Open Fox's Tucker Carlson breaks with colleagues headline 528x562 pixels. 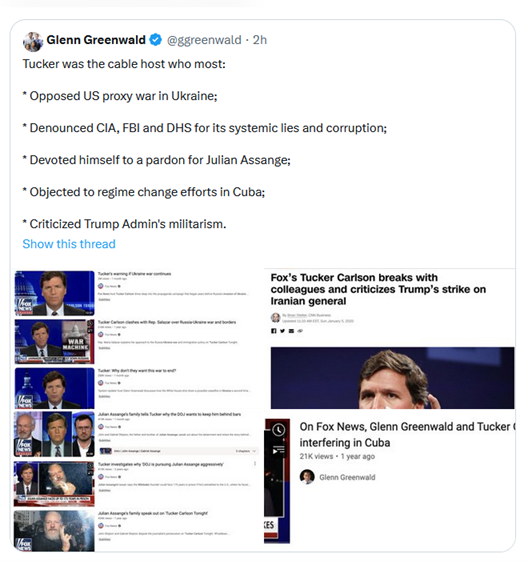[x=378, y=289]
